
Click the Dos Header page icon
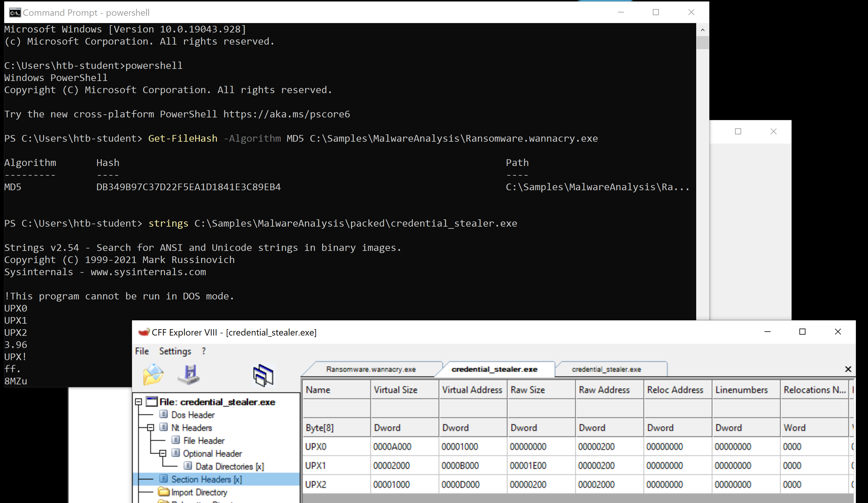(164, 414)
